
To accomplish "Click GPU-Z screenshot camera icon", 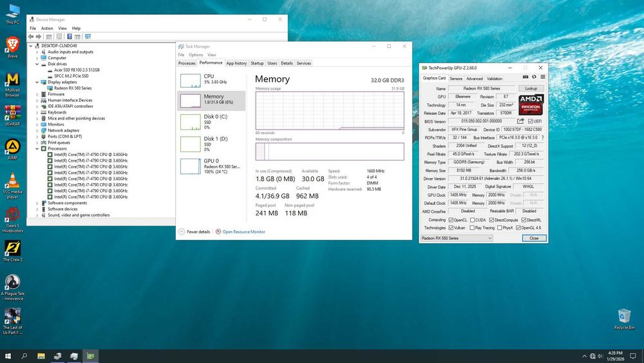I will 526,77.
